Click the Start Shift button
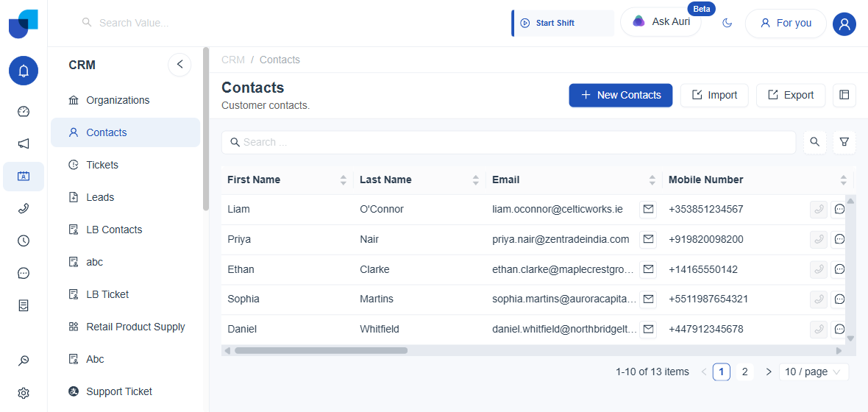 (x=563, y=24)
